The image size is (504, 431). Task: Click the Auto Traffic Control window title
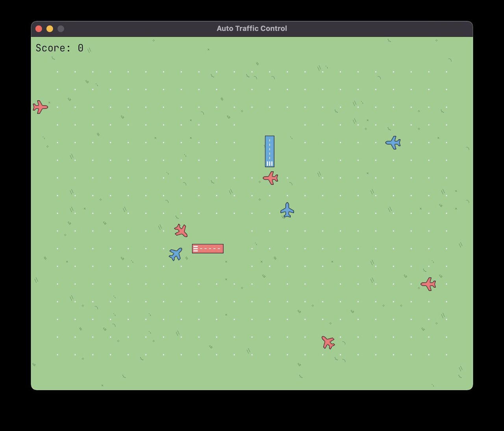click(252, 28)
